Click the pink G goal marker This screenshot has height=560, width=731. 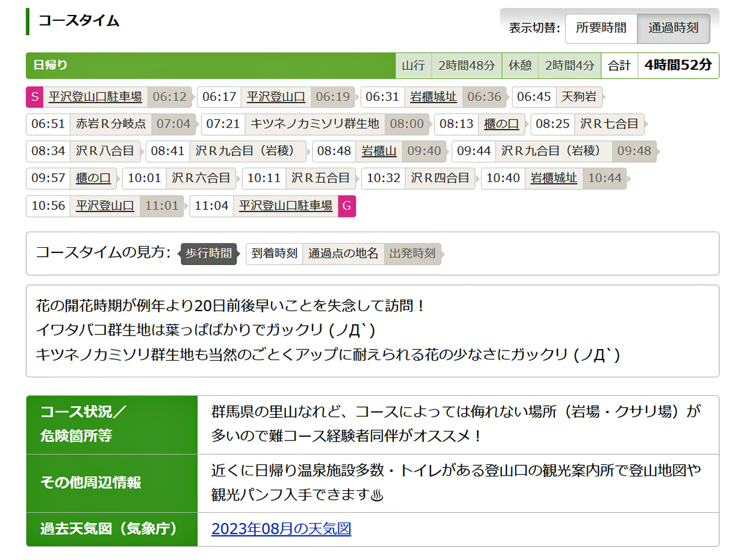pos(347,206)
